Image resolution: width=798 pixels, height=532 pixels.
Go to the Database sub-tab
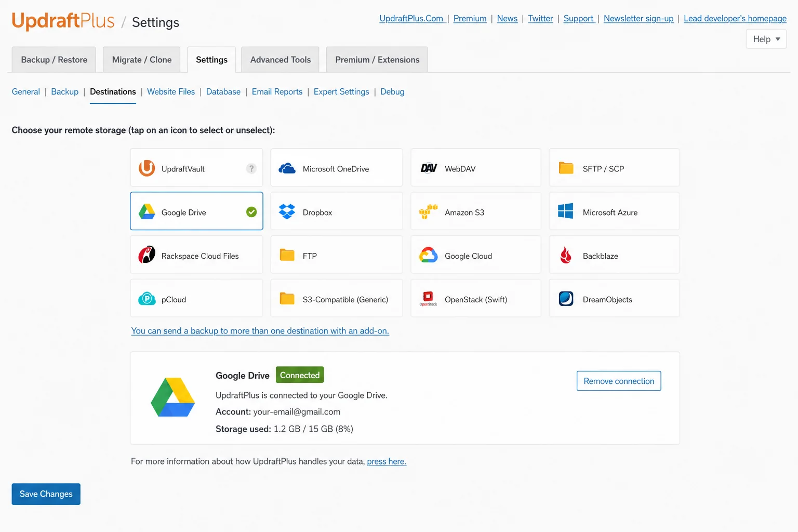(x=223, y=92)
